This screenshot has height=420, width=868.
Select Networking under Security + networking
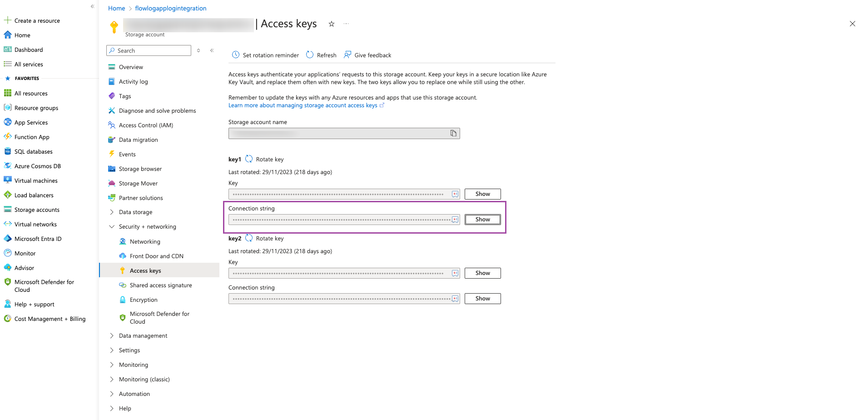click(x=145, y=241)
